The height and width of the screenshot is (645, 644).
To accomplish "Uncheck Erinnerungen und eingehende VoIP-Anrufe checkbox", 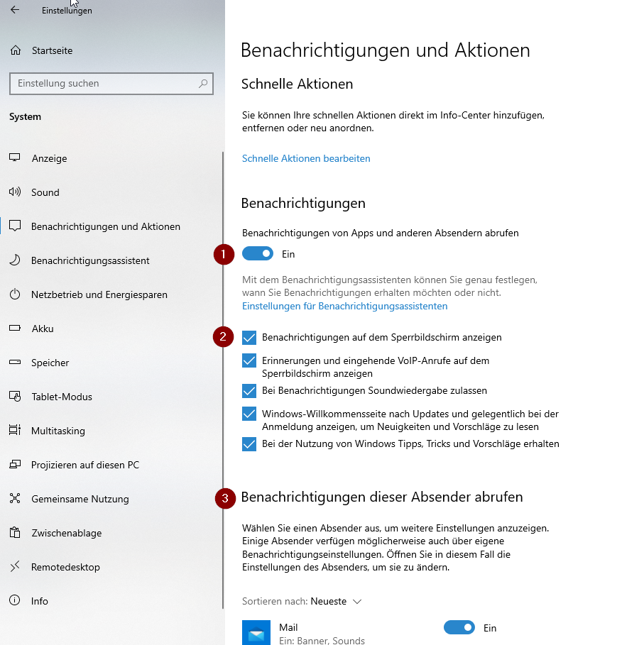I will 249,360.
